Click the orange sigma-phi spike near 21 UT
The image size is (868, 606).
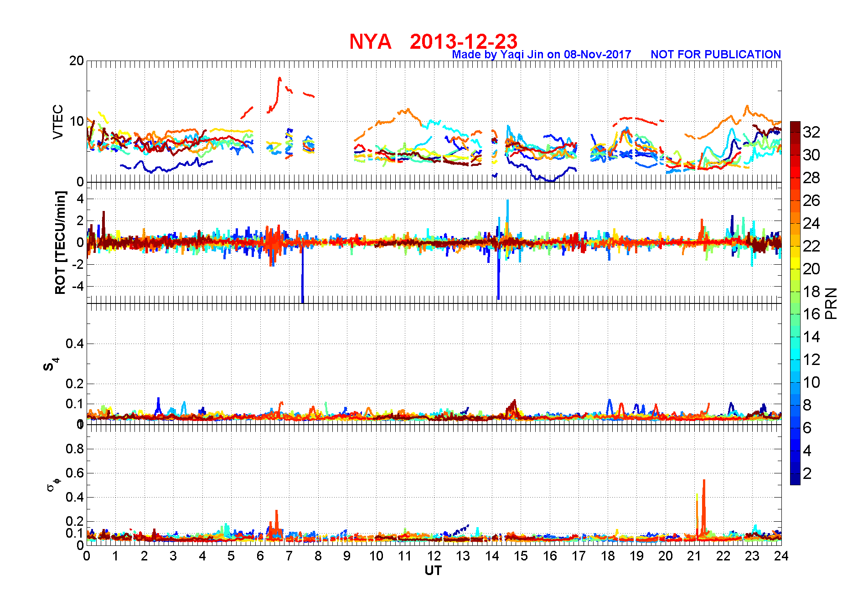703,508
